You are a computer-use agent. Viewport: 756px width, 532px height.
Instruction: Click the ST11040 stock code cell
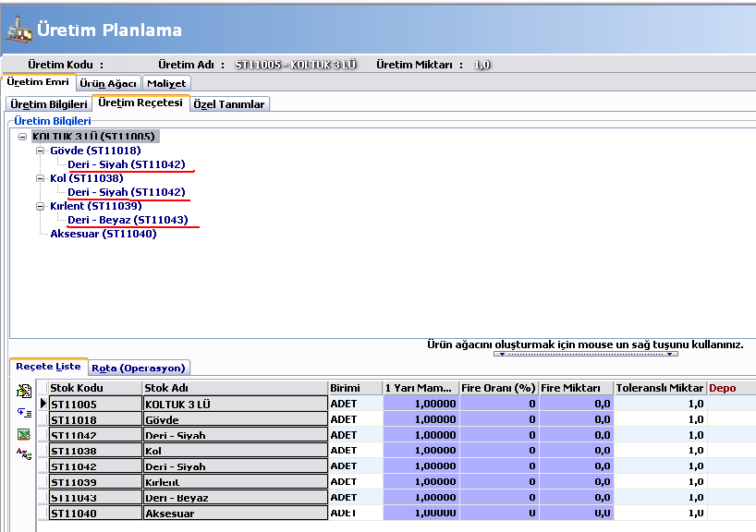point(95,514)
